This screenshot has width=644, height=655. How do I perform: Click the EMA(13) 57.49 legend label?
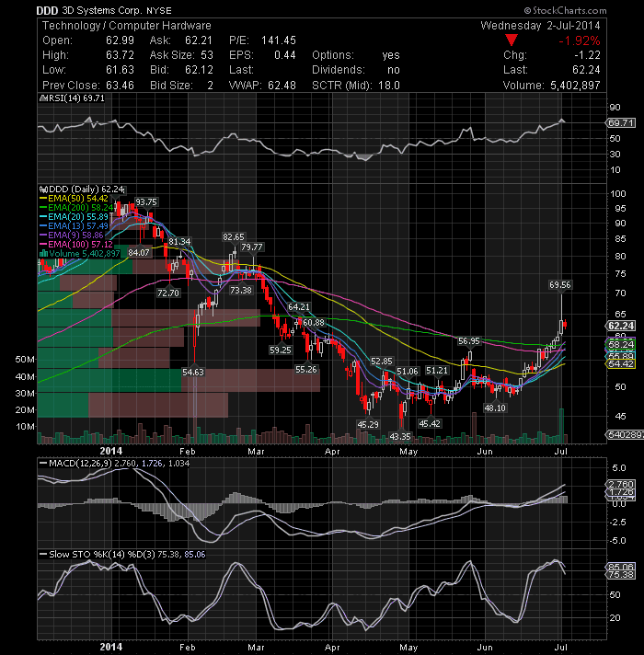pos(78,226)
